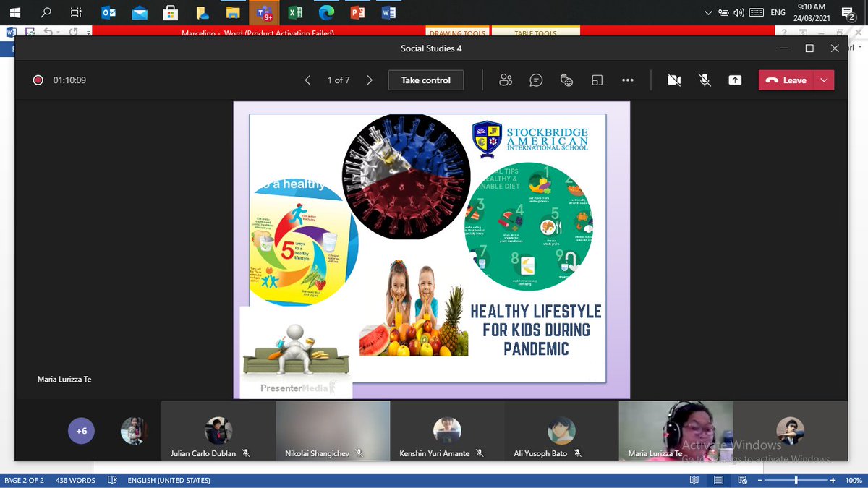Open the notification action center
The height and width of the screenshot is (488, 868).
pos(848,12)
